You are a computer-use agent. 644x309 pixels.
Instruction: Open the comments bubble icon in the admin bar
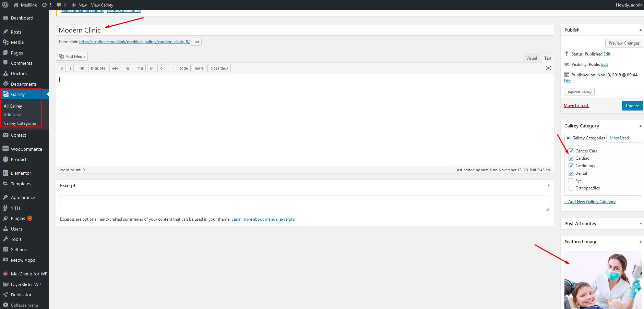pos(59,5)
